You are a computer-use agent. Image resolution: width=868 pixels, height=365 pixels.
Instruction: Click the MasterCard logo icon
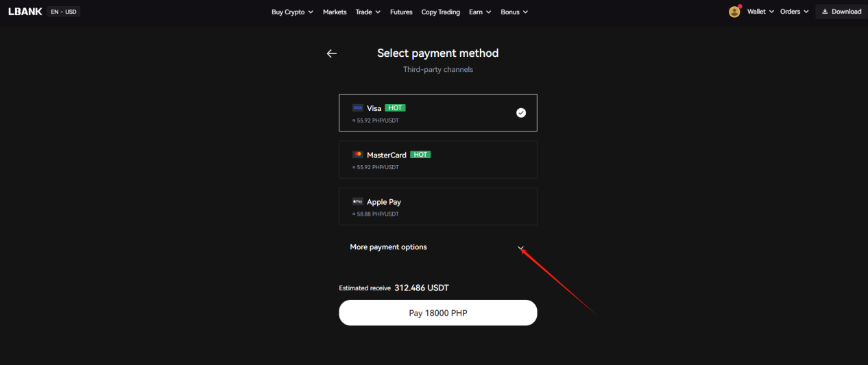pyautogui.click(x=357, y=155)
